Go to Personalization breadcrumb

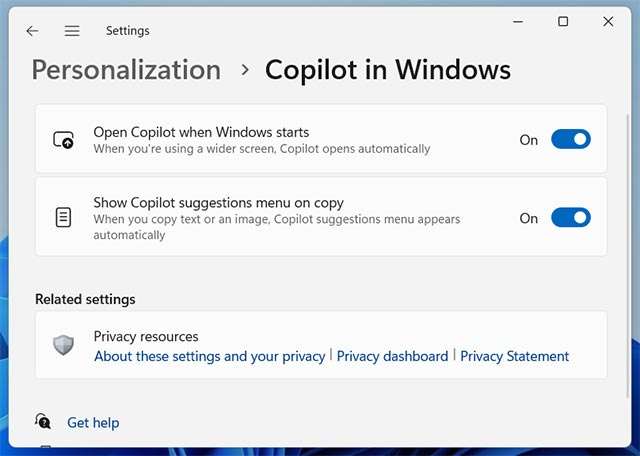pos(126,70)
